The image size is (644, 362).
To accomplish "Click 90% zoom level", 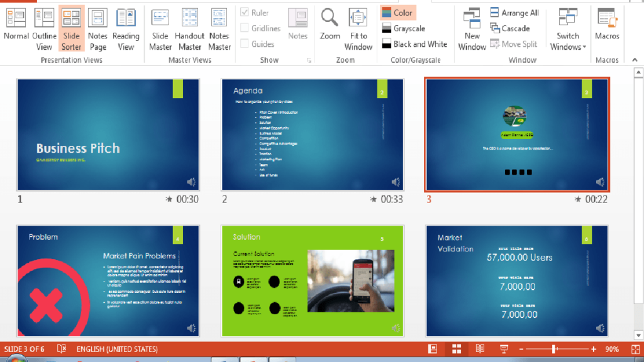I will (612, 349).
